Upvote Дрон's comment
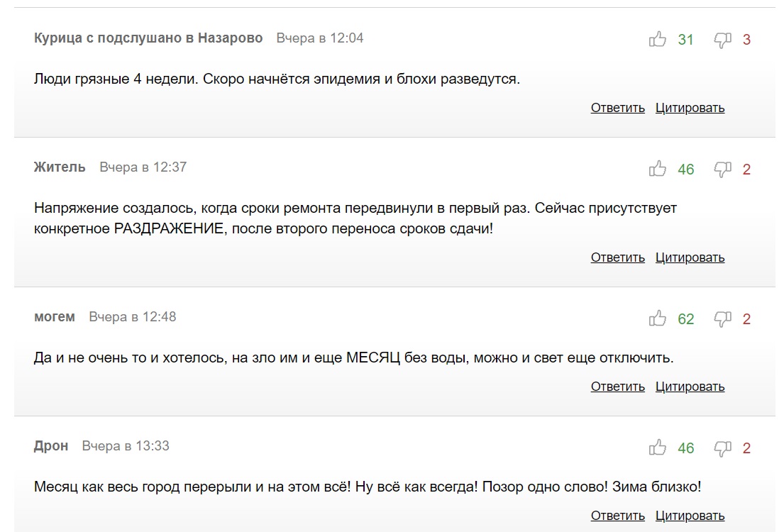The image size is (779, 532). pos(657,447)
